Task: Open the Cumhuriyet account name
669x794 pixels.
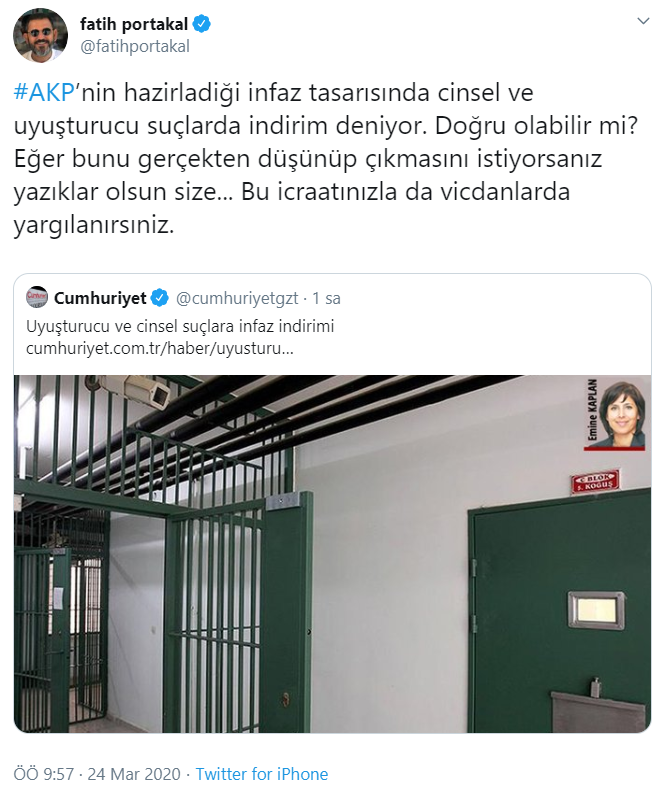Action: coord(100,298)
